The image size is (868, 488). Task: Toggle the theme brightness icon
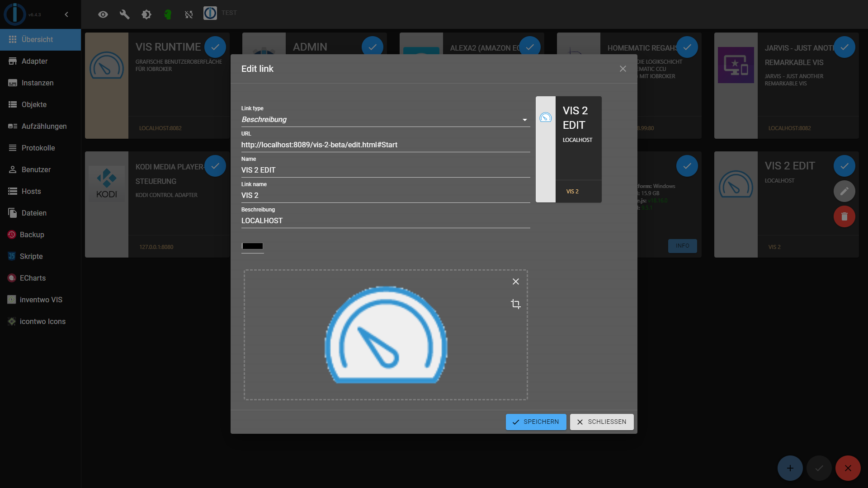point(146,14)
